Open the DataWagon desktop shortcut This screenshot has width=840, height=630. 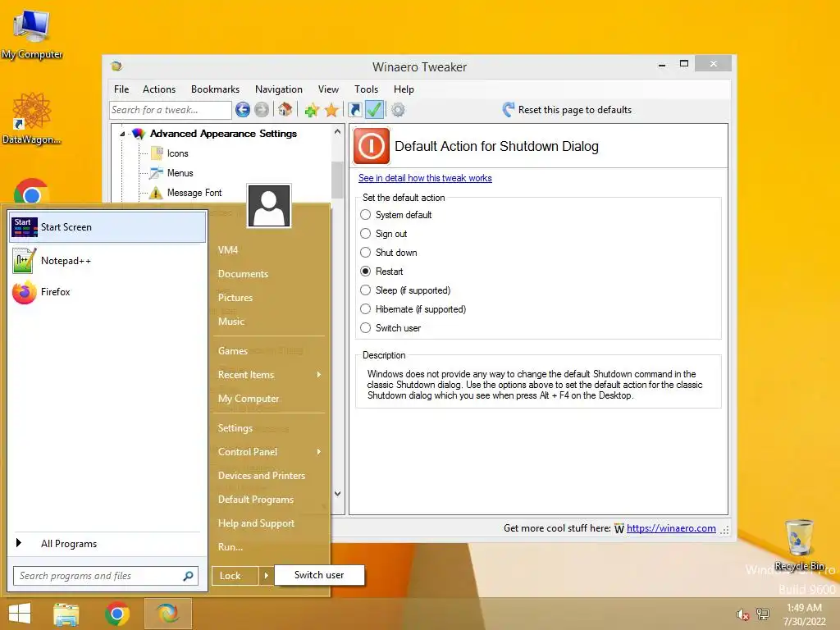[x=32, y=118]
